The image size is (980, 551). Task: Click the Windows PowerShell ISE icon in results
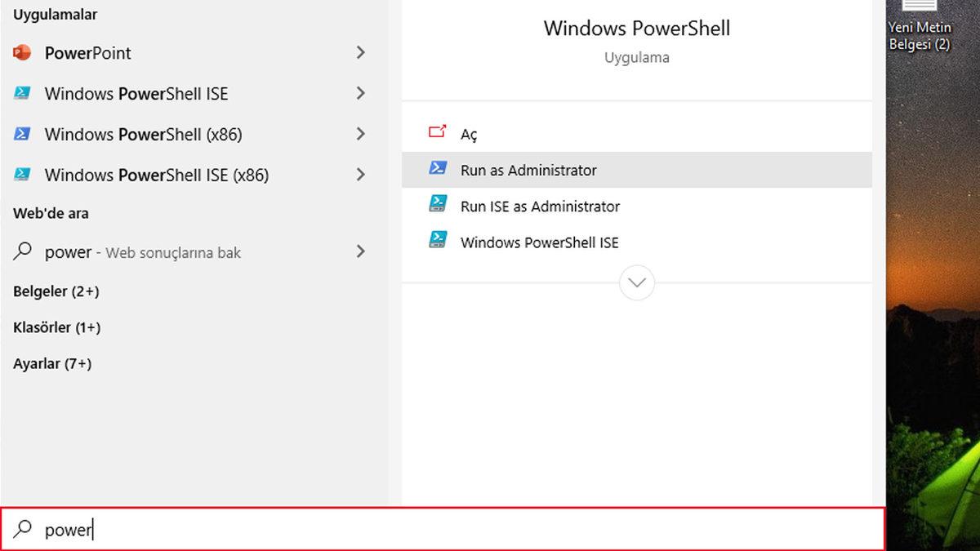click(22, 94)
